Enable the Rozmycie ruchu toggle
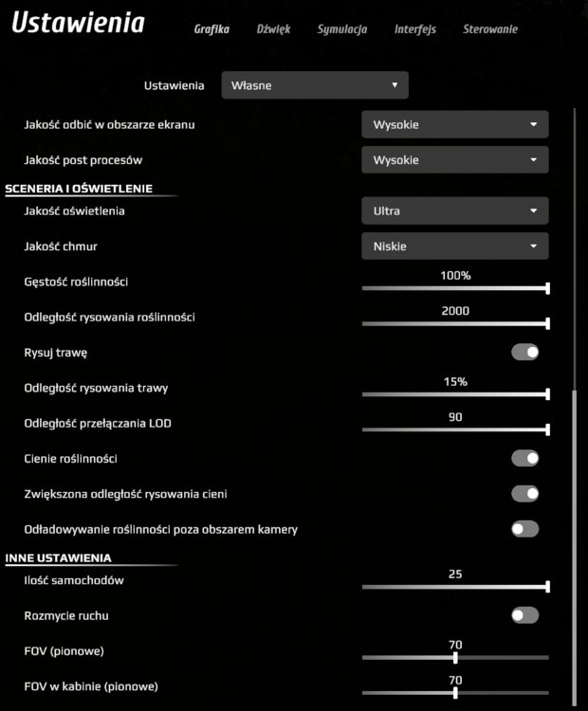 click(x=524, y=615)
